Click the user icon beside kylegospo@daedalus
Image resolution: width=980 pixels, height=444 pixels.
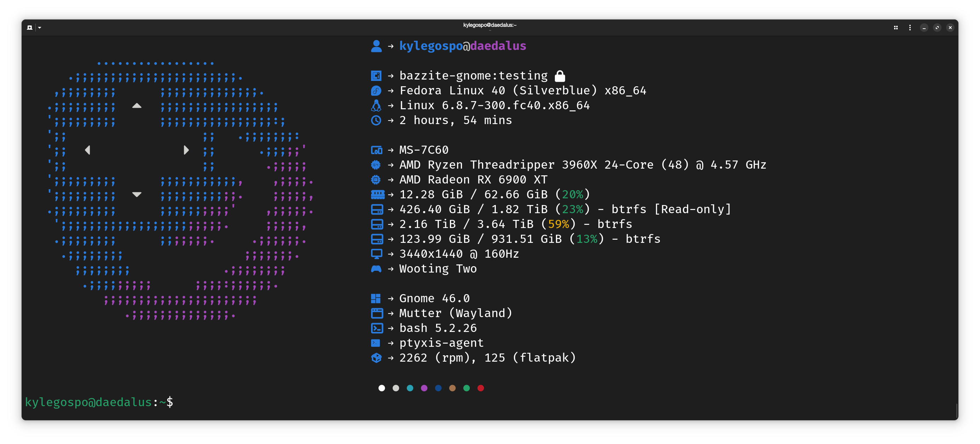pyautogui.click(x=376, y=46)
